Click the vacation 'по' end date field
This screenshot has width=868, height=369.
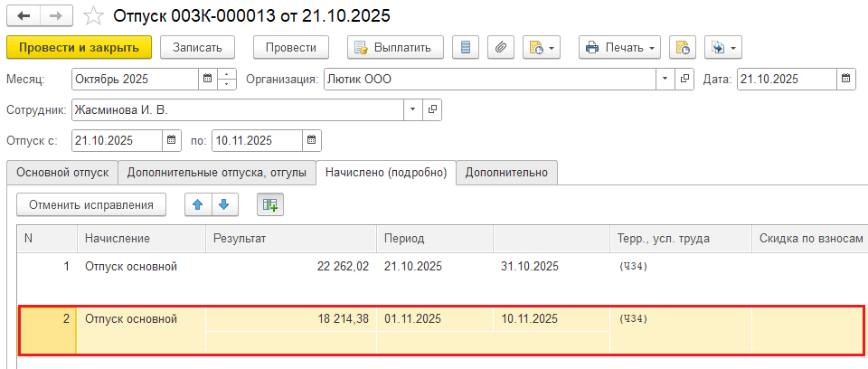click(x=257, y=141)
